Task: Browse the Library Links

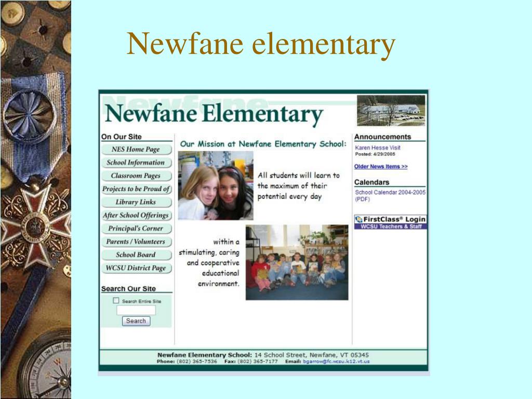Action: point(136,202)
